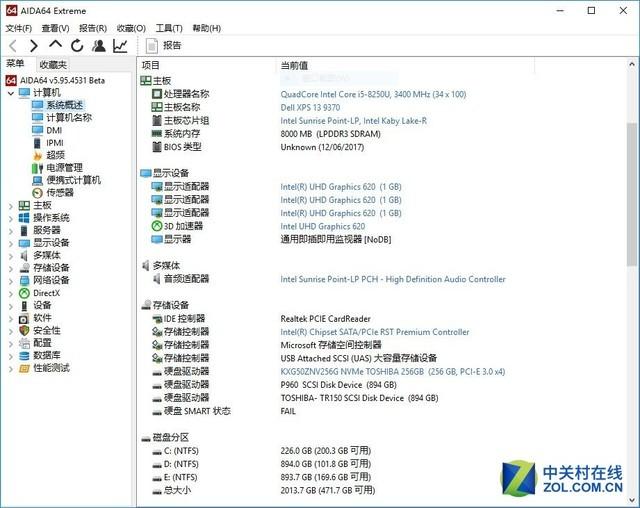Go back with the left arrow toolbar icon

pos(13,46)
